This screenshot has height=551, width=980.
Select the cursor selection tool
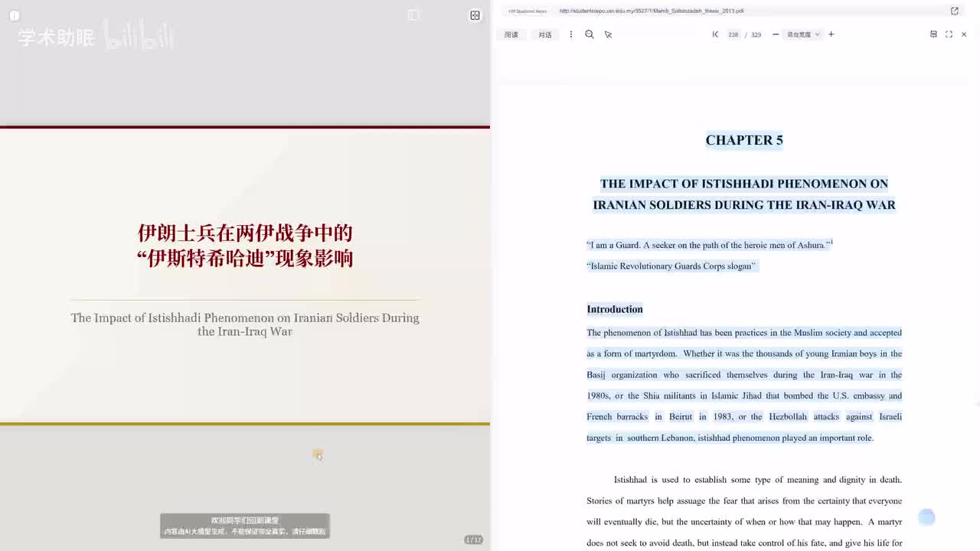click(x=609, y=34)
